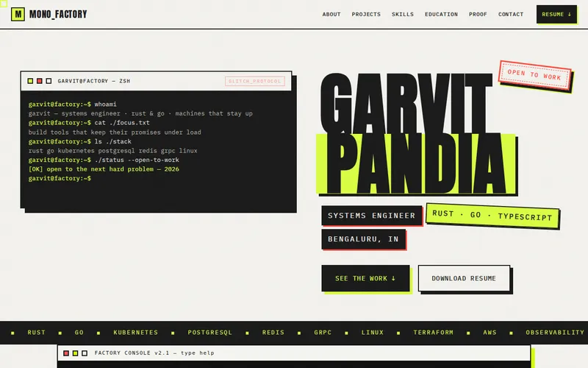The width and height of the screenshot is (588, 368).
Task: Click the SEE THE WORK button
Action: tap(365, 278)
